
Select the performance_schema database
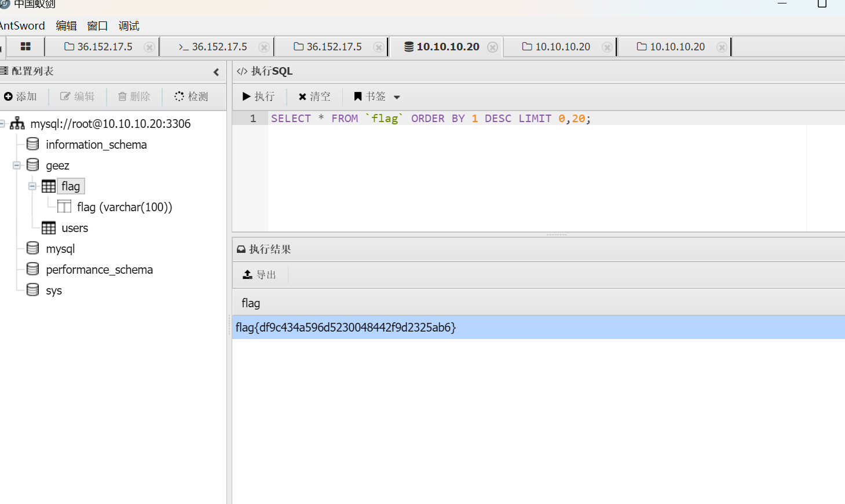tap(99, 270)
